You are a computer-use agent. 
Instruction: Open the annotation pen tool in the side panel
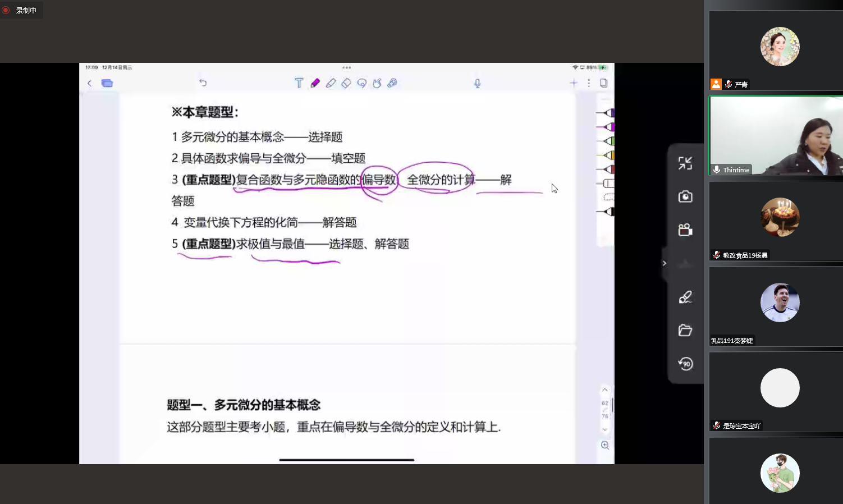coord(685,297)
